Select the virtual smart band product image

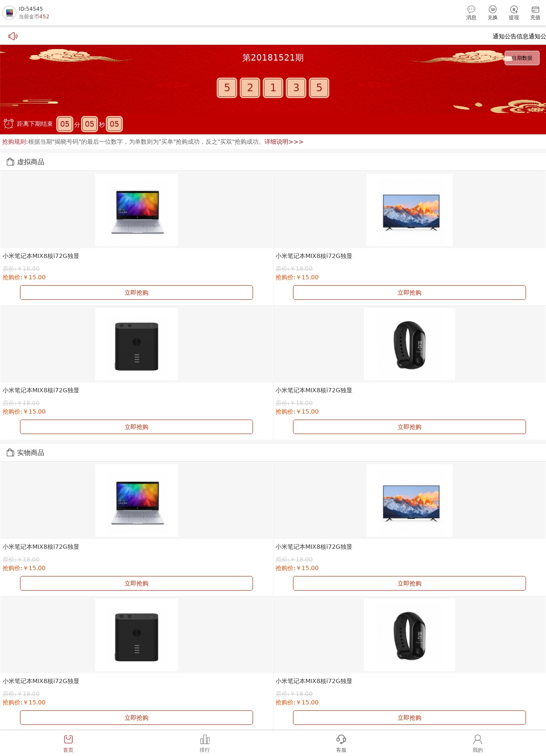coord(409,344)
